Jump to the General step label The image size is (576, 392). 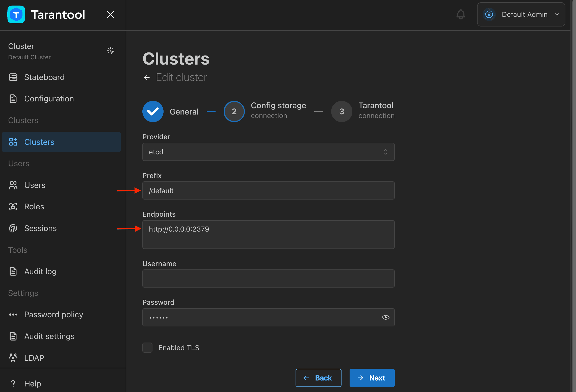[184, 112]
